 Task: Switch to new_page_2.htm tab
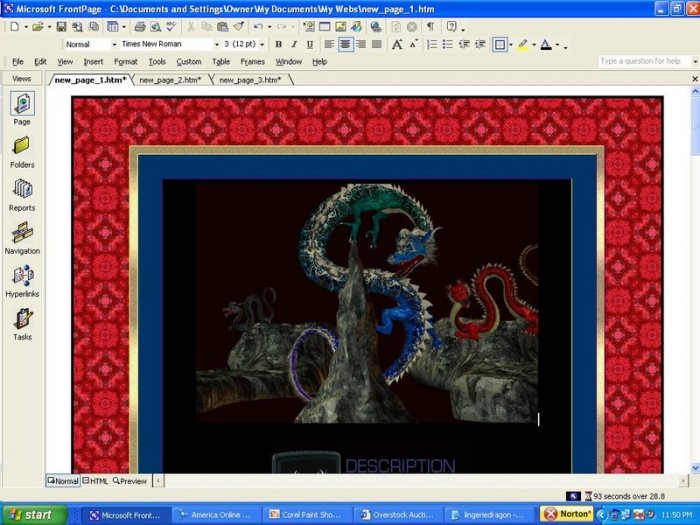pyautogui.click(x=170, y=80)
